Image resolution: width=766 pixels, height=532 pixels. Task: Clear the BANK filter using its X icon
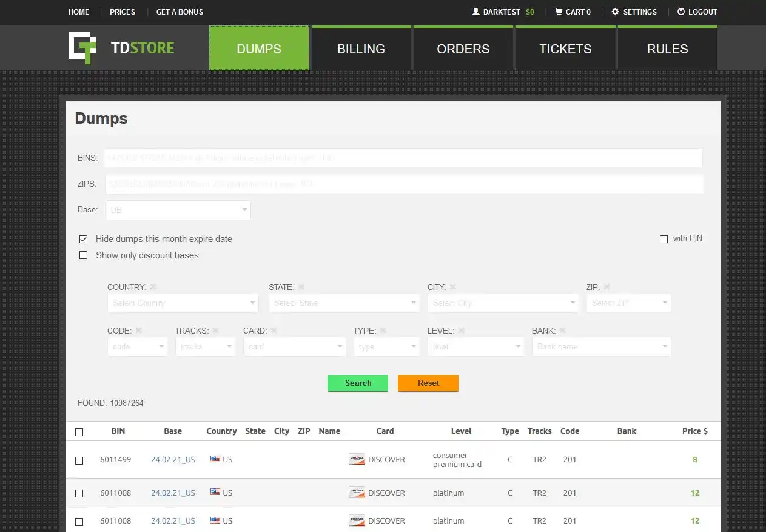[562, 331]
